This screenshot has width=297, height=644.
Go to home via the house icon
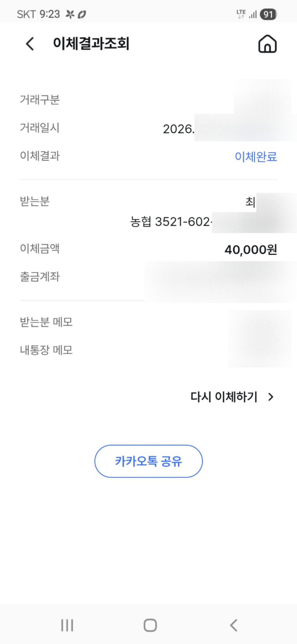click(267, 44)
